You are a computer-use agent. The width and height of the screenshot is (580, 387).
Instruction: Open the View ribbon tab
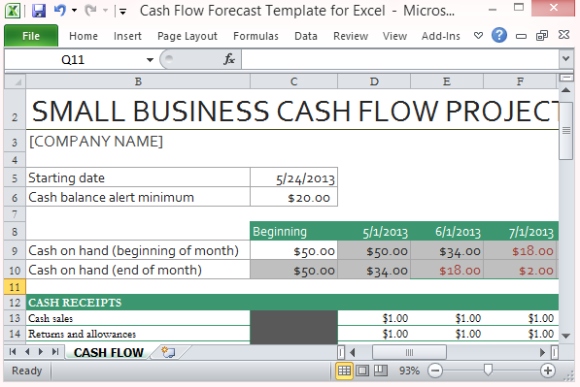point(395,36)
